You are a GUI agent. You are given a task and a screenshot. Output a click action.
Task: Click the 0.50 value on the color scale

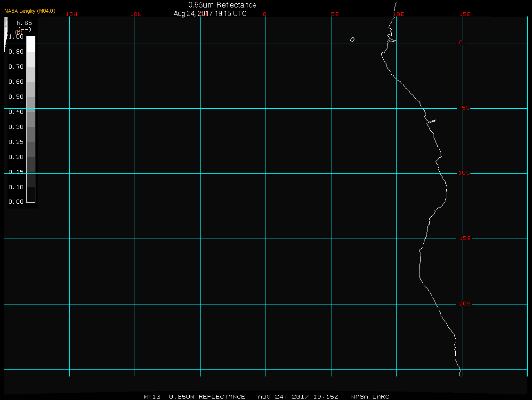tap(16, 96)
